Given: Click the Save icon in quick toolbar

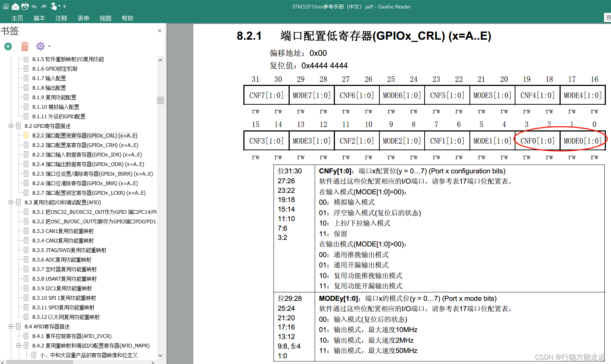Looking at the screenshot, I should pos(6,6).
